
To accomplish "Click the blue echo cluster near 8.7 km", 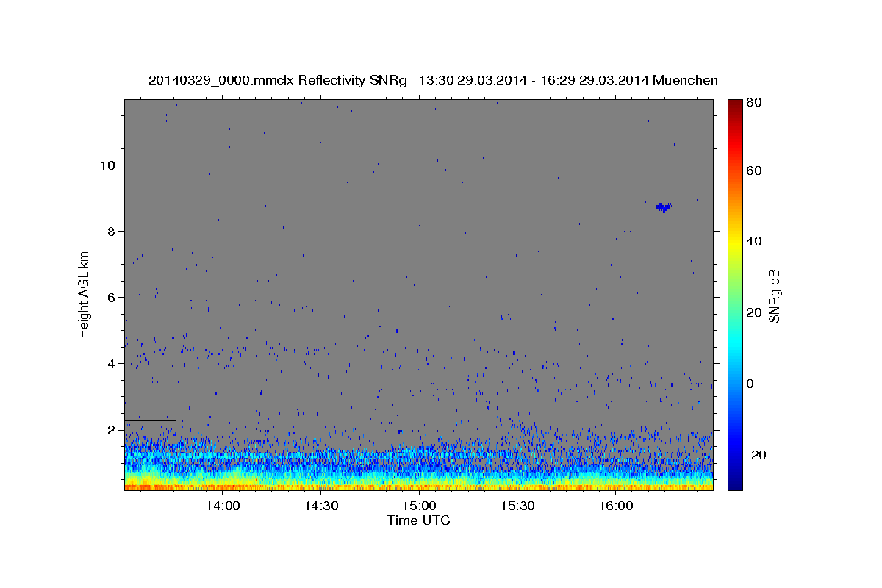I will coord(664,207).
